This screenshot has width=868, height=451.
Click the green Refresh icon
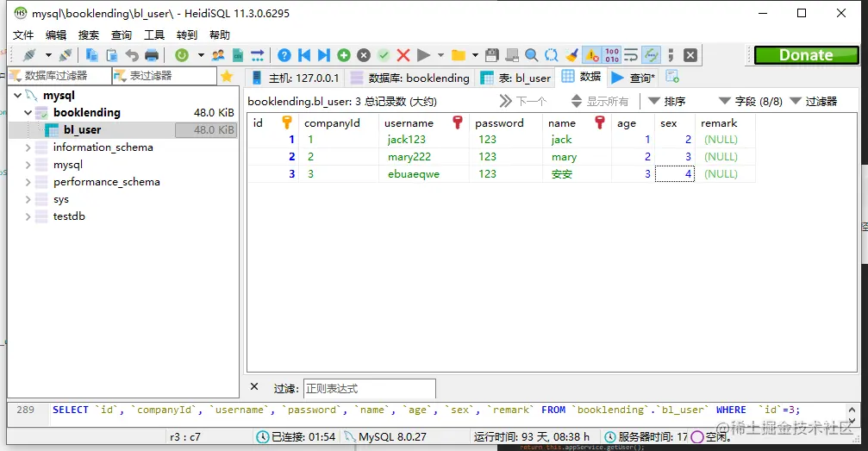[x=182, y=55]
